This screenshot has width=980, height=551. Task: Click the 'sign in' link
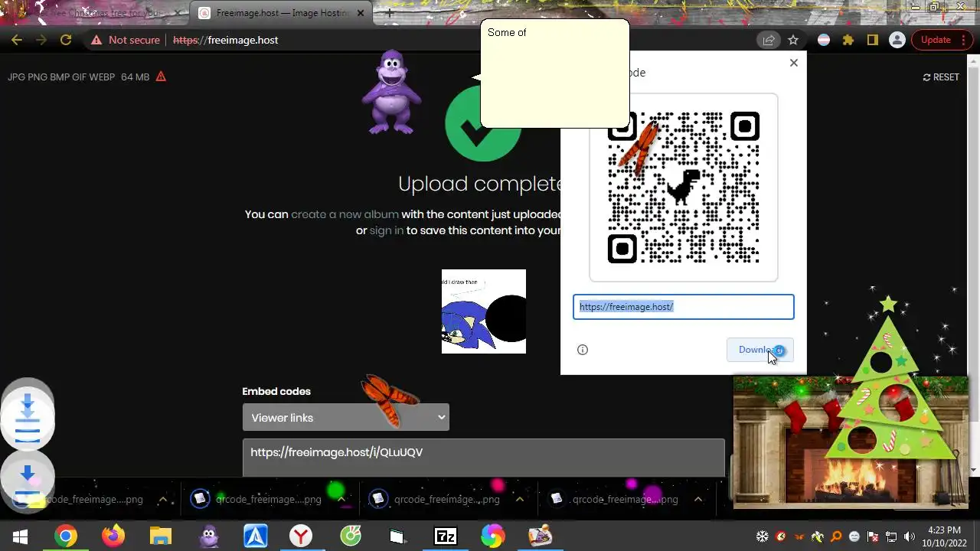[x=387, y=230]
